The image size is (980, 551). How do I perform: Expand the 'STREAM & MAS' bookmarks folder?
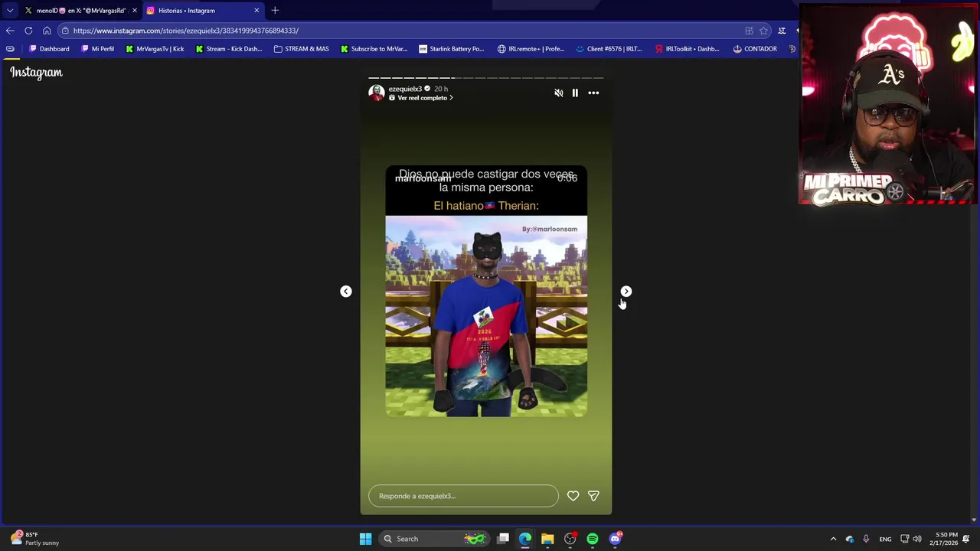pyautogui.click(x=301, y=49)
